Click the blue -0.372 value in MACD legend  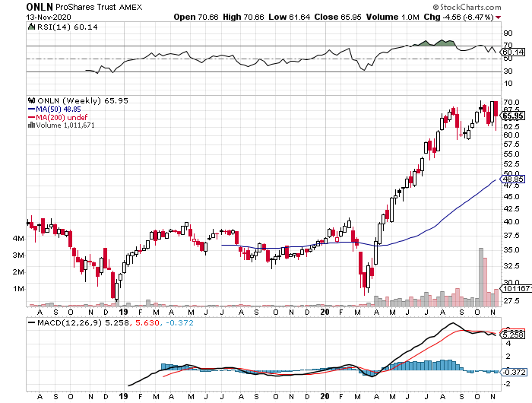(x=179, y=322)
